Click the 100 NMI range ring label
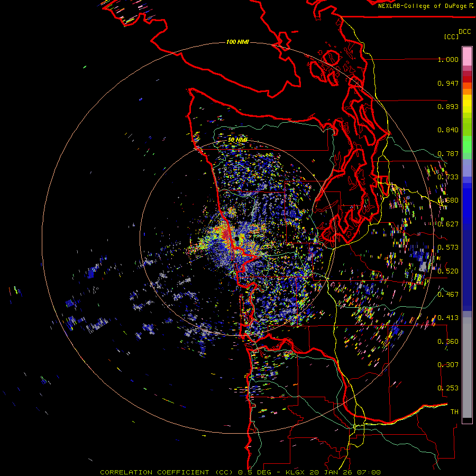The image size is (476, 476). click(237, 42)
